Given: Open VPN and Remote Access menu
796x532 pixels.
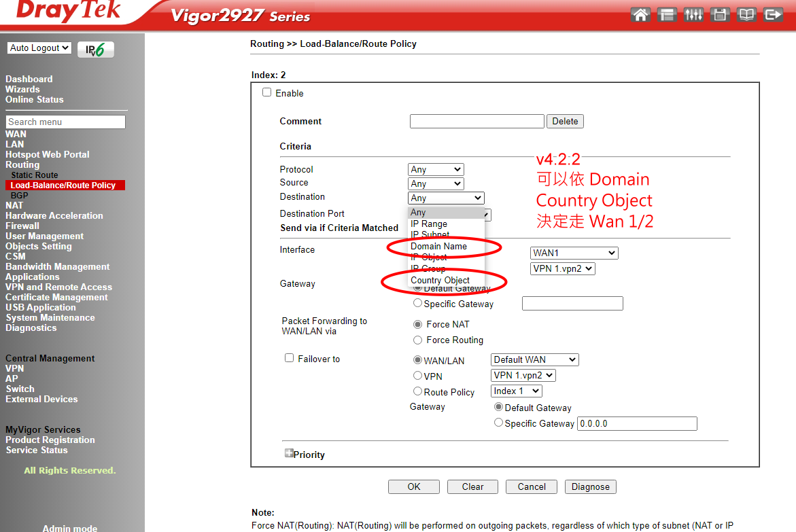Looking at the screenshot, I should tap(58, 287).
